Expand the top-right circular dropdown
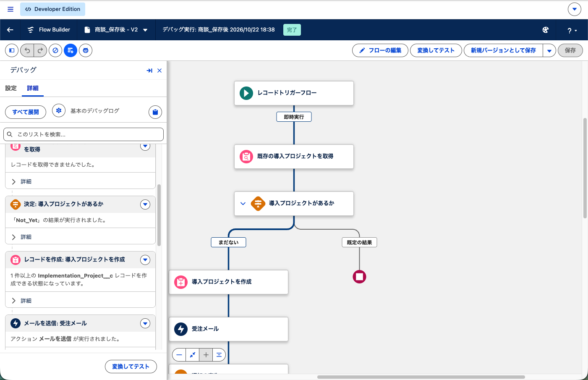Viewport: 588px width, 380px height. [x=575, y=9]
